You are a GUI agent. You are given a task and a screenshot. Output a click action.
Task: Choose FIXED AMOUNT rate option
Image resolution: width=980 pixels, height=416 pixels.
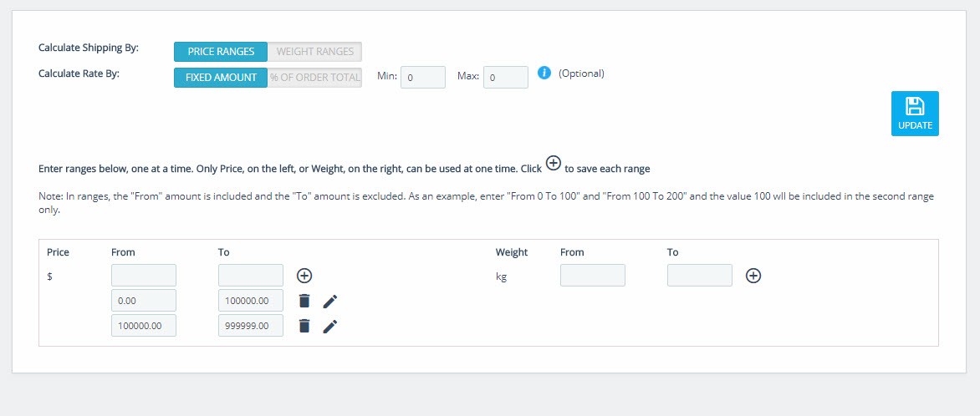(x=221, y=78)
